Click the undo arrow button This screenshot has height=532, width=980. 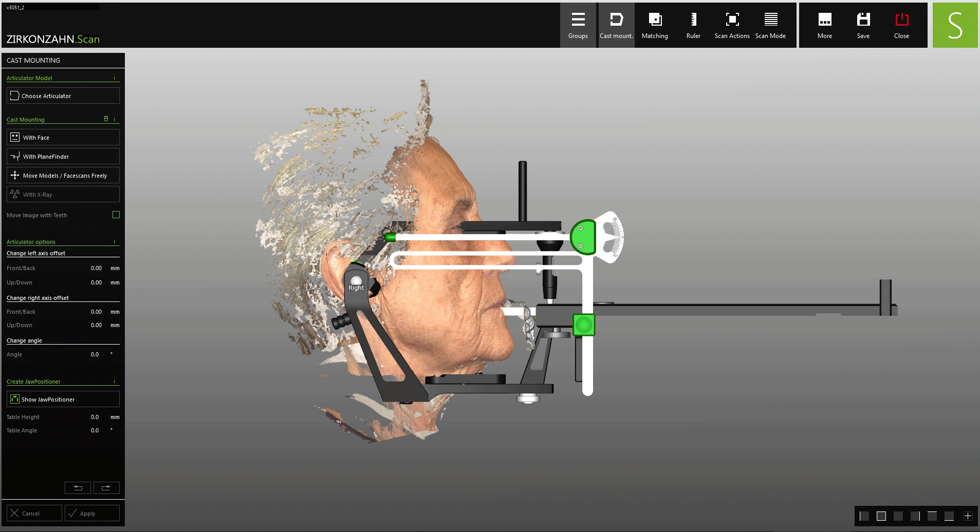[78, 488]
